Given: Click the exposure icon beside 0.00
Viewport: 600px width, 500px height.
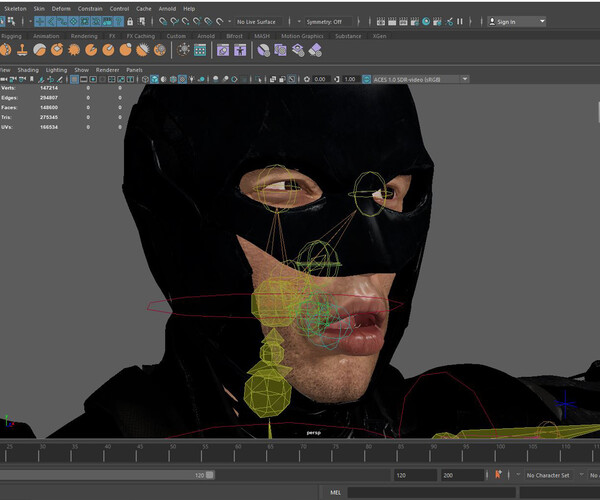Looking at the screenshot, I should click(x=307, y=80).
